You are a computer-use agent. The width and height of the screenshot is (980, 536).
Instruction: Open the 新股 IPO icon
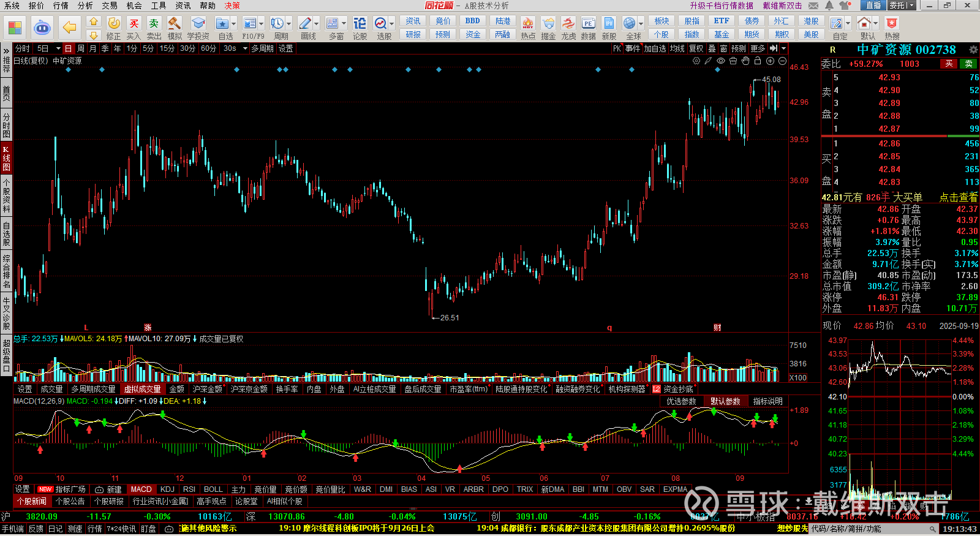[609, 23]
